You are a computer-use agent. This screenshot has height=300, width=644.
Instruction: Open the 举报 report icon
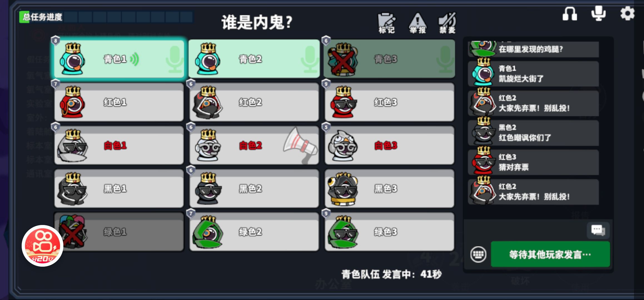417,23
